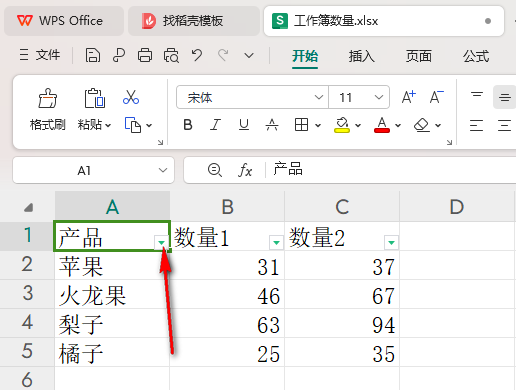Select row 3 header
The image size is (516, 390).
point(27,294)
